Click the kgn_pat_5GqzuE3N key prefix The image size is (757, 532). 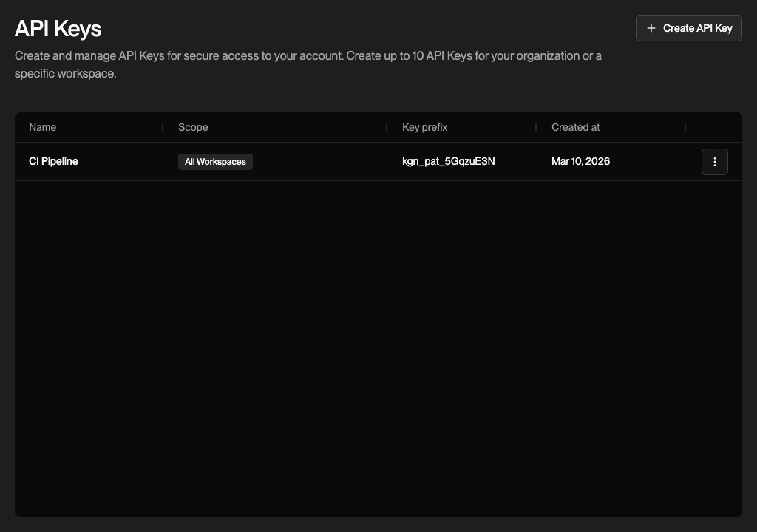point(448,161)
